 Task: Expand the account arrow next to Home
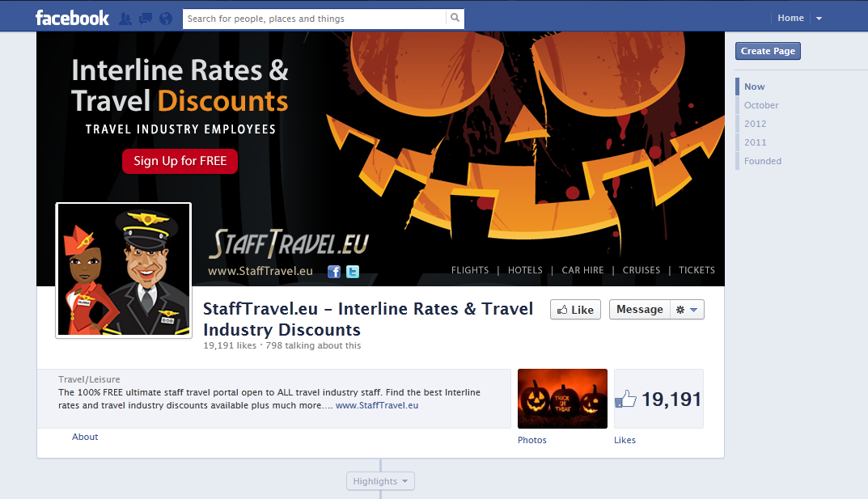(x=819, y=19)
